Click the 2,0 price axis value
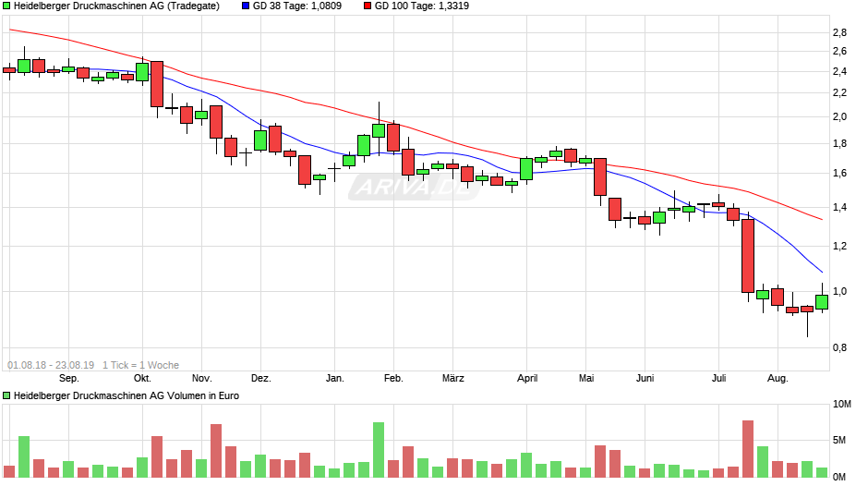The image size is (868, 486). [839, 117]
